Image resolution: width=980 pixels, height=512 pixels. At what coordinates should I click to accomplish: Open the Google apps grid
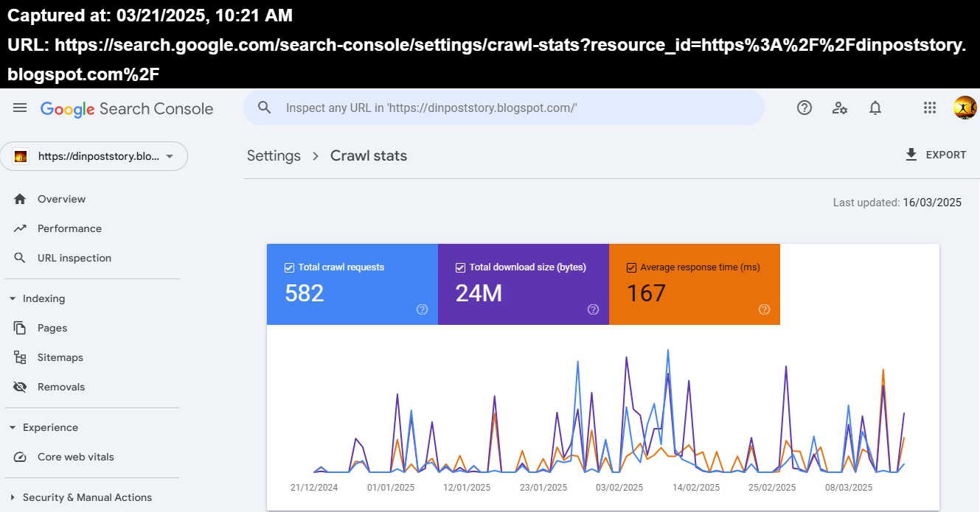pos(930,108)
